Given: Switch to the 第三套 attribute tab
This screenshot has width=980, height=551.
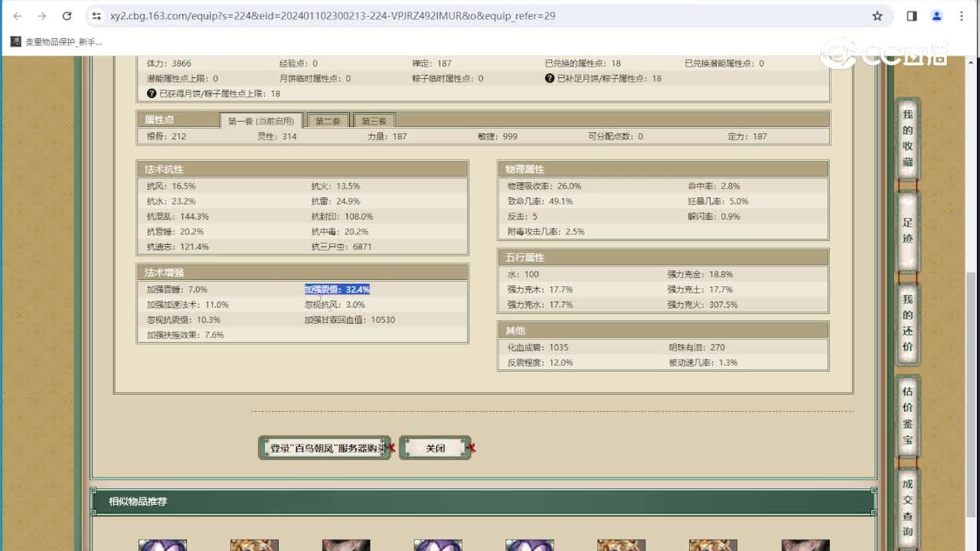Looking at the screenshot, I should tap(374, 121).
